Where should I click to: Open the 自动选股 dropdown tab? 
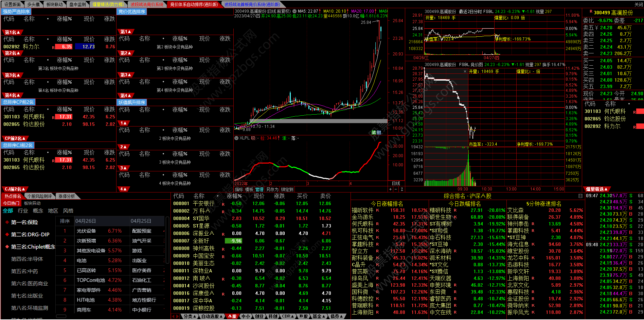coord(212,316)
